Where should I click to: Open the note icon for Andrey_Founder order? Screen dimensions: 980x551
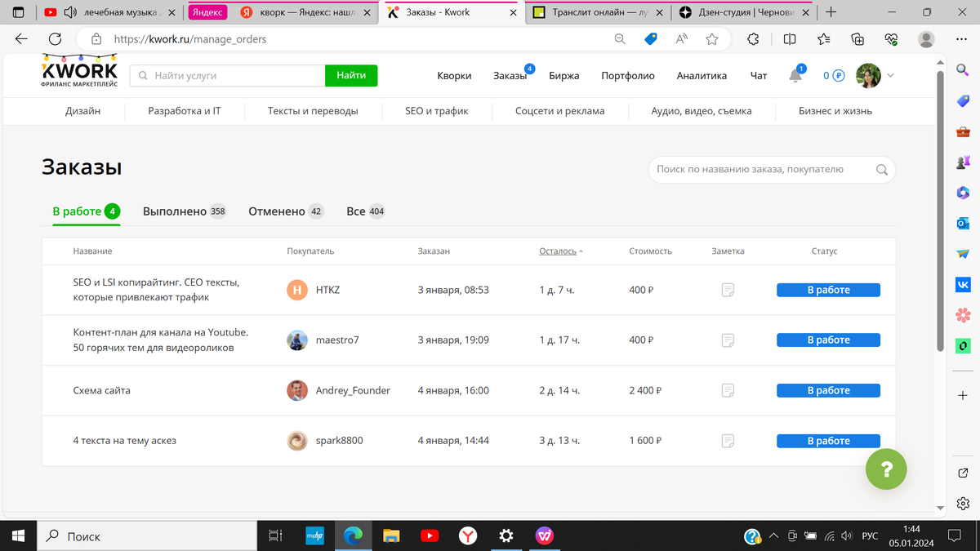pyautogui.click(x=728, y=391)
